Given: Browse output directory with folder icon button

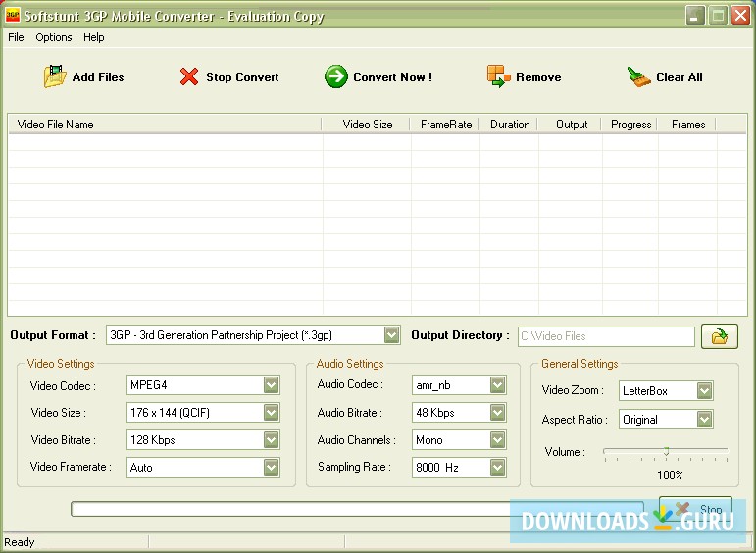Looking at the screenshot, I should [720, 336].
